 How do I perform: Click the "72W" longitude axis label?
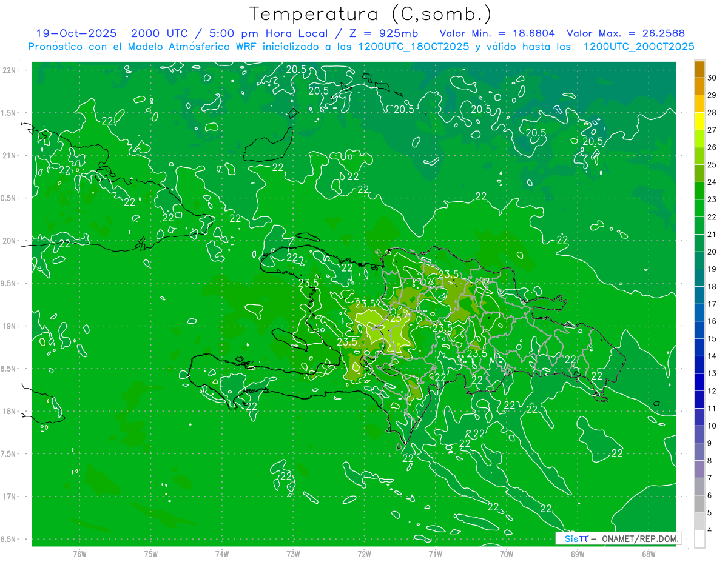[x=364, y=554]
